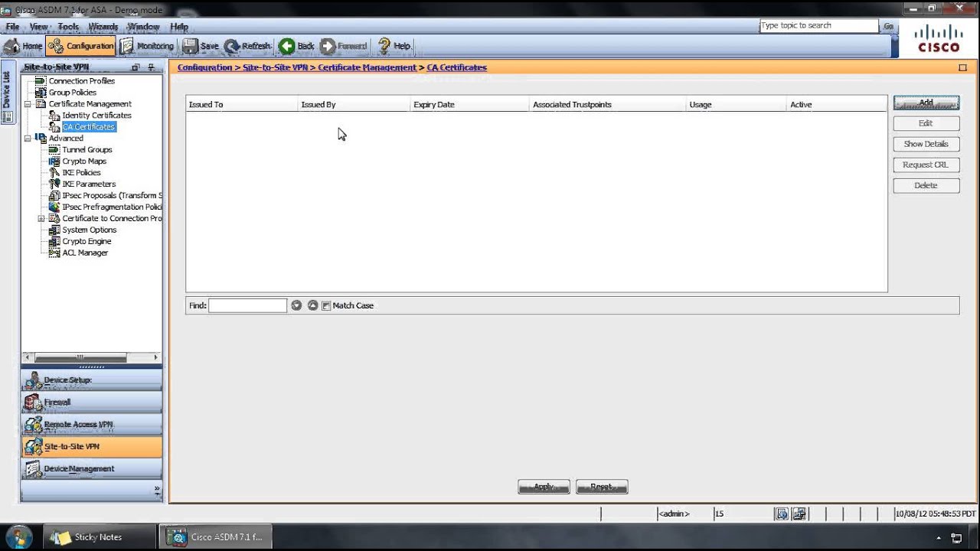Expand Certificate to Connection Profile Maps node
Screen dimensions: 980x551
pyautogui.click(x=41, y=219)
